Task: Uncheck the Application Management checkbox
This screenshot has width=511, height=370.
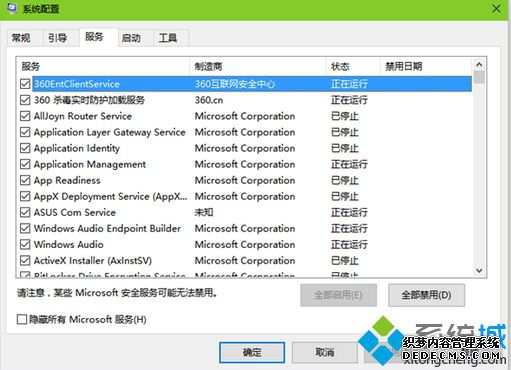Action: pos(25,164)
